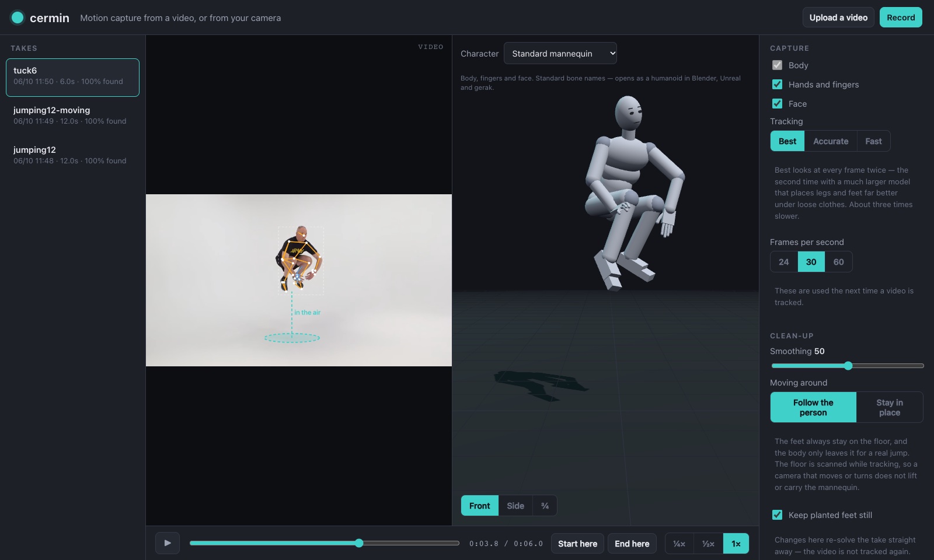This screenshot has width=934, height=560.
Task: Switch tracking to Accurate
Action: (831, 141)
